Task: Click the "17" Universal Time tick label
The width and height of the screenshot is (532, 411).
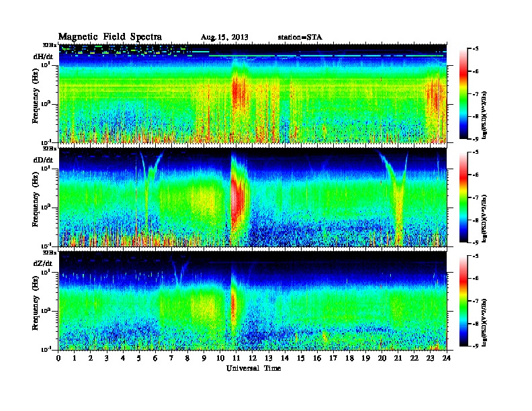Action: [x=333, y=358]
